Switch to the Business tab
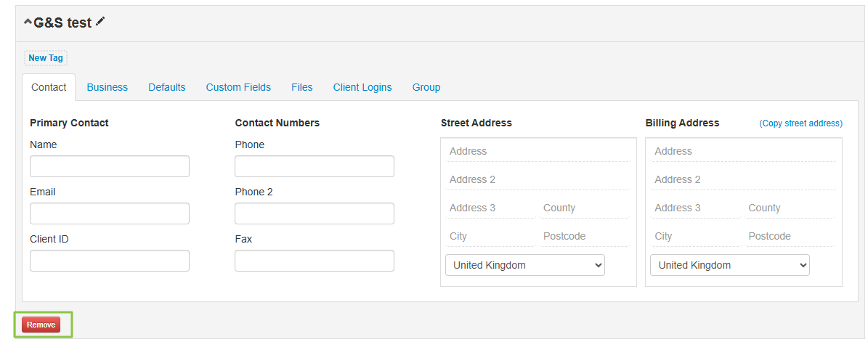 (107, 87)
